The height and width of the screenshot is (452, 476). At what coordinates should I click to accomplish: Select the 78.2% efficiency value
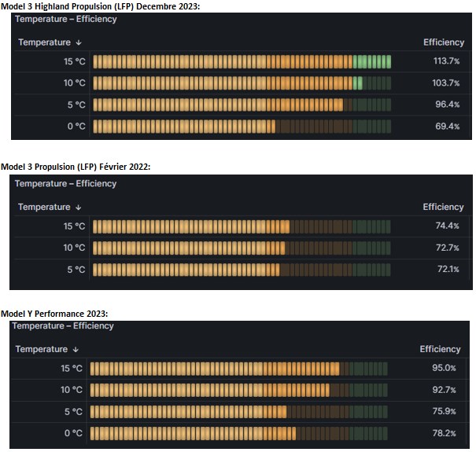coord(444,433)
